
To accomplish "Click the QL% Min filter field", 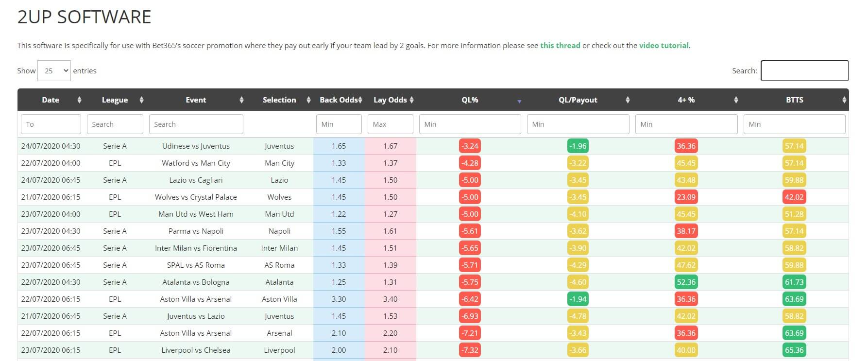I will pyautogui.click(x=470, y=124).
